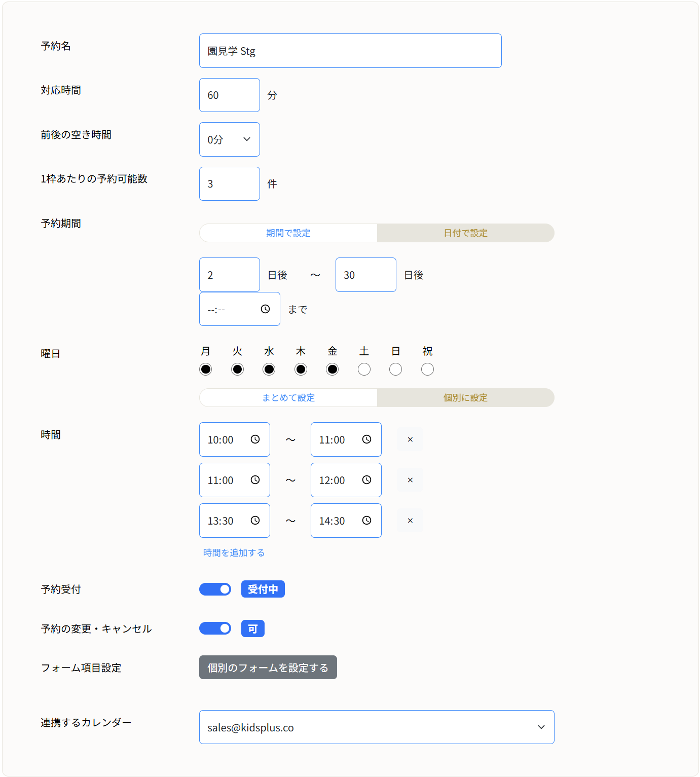Open the clock picker on the 14:30 end time
The image size is (700, 777).
pos(367,520)
